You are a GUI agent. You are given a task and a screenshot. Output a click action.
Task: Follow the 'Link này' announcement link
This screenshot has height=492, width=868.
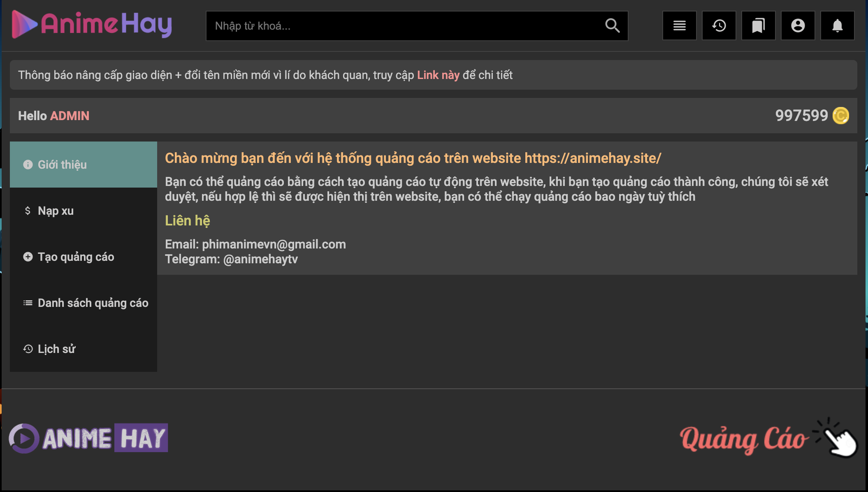click(x=438, y=75)
